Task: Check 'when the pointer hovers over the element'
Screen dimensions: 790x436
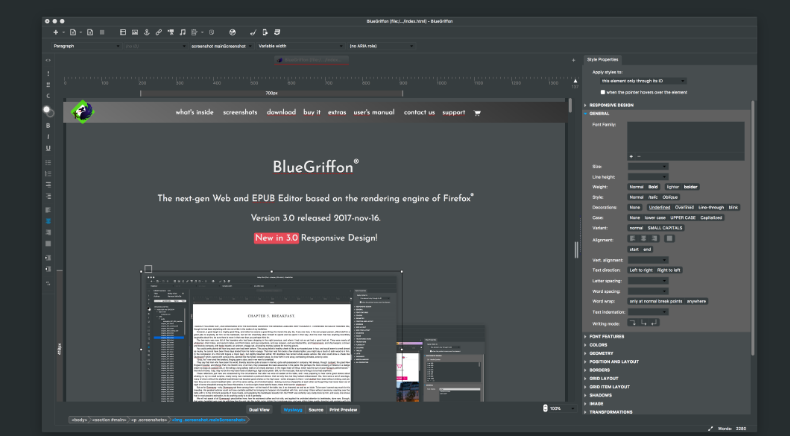Action: pos(603,92)
